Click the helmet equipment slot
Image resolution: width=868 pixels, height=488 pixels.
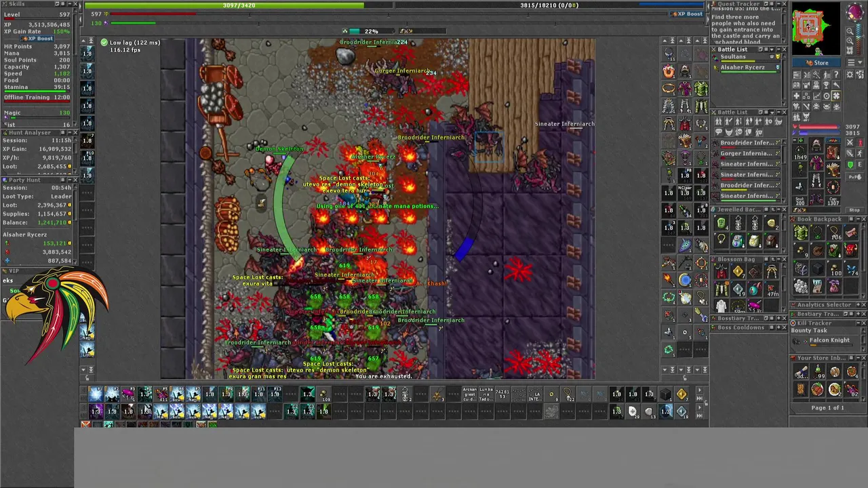816,144
